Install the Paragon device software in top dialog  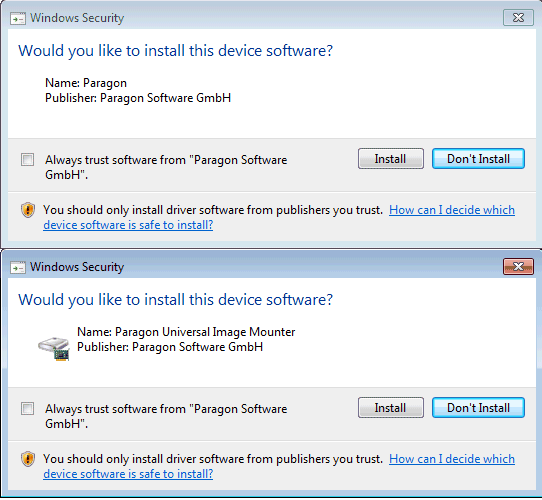point(391,159)
